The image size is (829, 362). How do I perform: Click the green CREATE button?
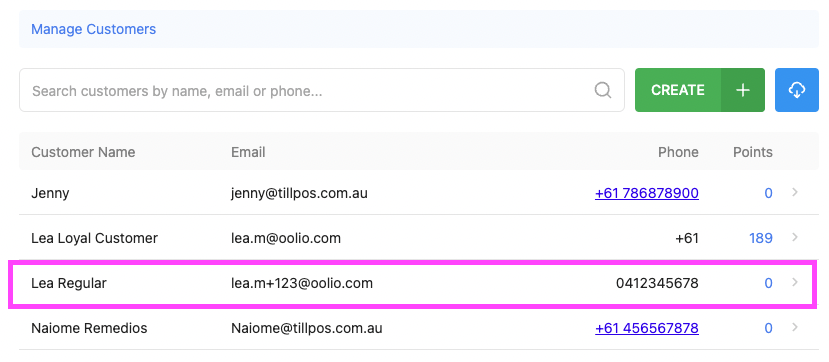click(x=678, y=90)
